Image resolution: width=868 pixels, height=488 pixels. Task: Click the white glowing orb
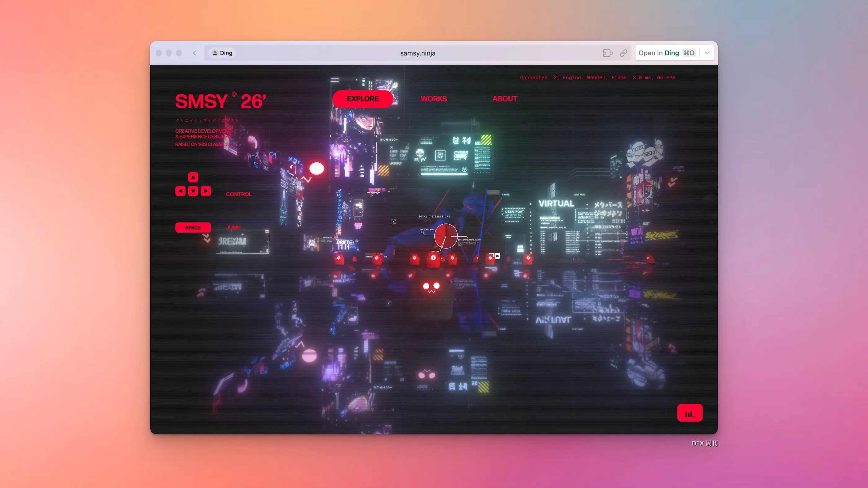coord(317,168)
